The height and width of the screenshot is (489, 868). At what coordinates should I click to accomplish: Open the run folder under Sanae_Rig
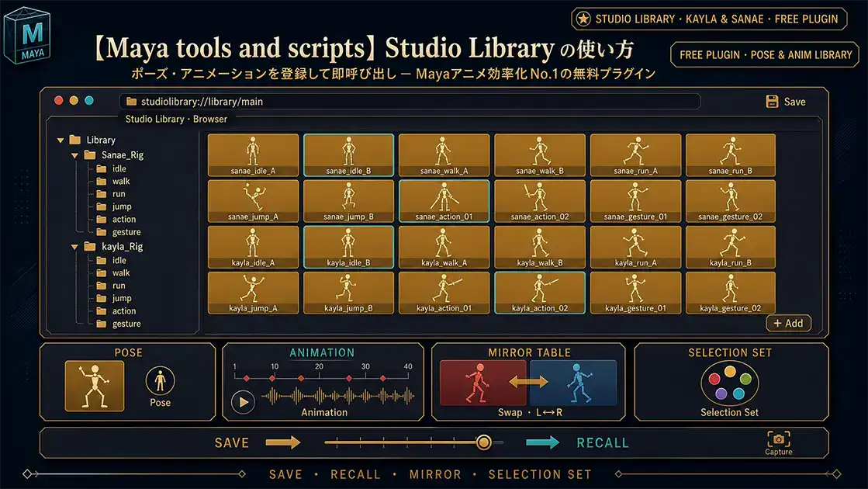(x=111, y=194)
